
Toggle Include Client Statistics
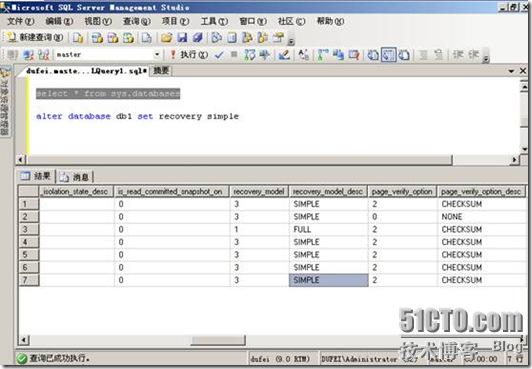(x=338, y=55)
